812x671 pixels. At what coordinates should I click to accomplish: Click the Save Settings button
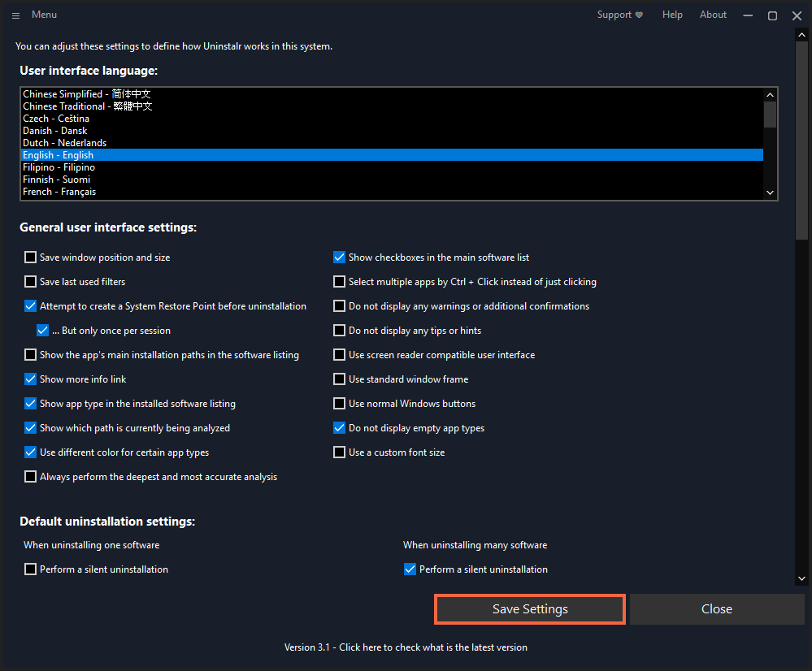(x=530, y=609)
